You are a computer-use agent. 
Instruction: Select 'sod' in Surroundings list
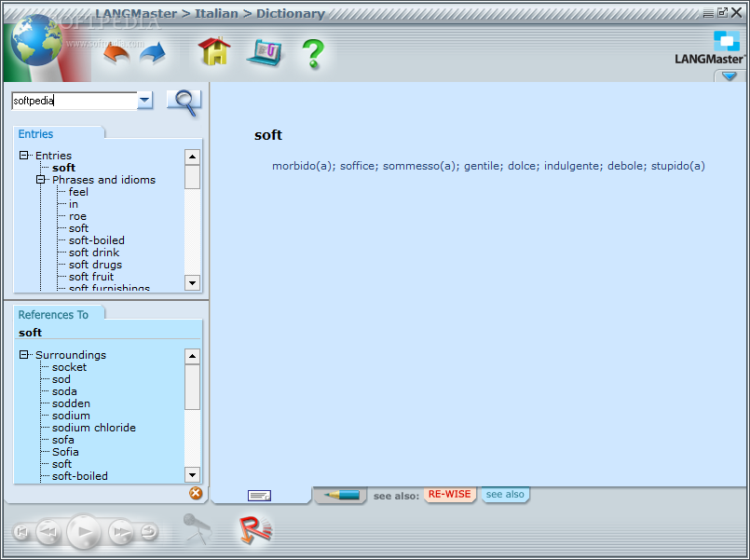point(61,378)
